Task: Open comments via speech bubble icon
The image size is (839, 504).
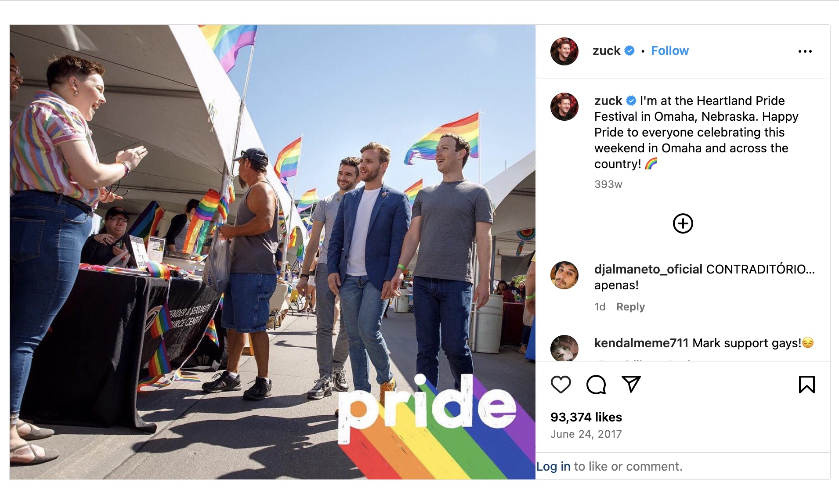Action: click(x=596, y=385)
